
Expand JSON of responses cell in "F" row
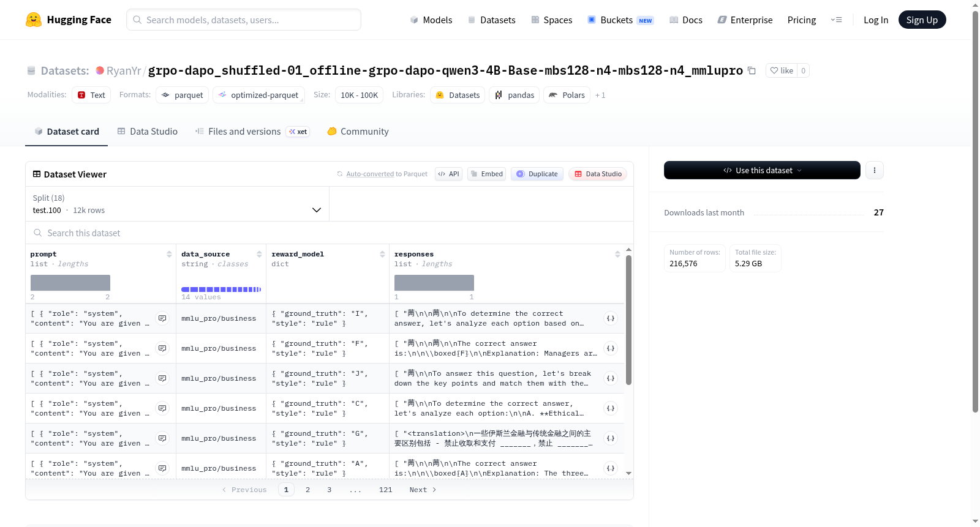pyautogui.click(x=611, y=348)
